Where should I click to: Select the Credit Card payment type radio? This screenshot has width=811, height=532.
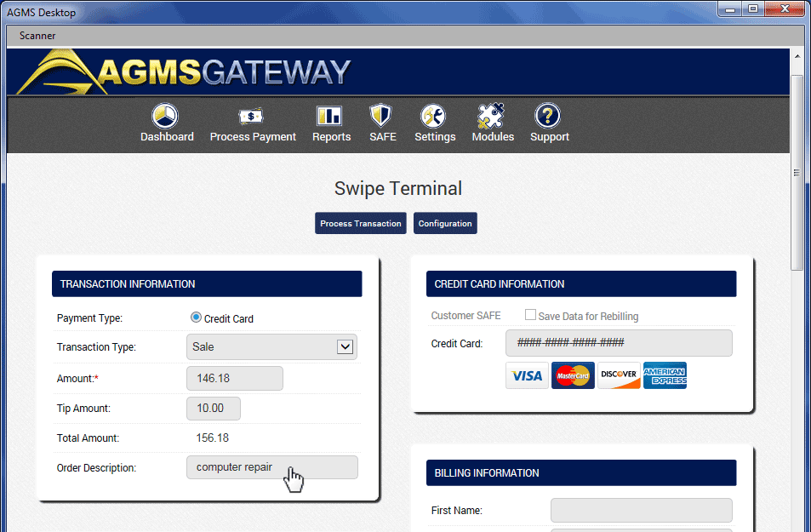tap(196, 317)
